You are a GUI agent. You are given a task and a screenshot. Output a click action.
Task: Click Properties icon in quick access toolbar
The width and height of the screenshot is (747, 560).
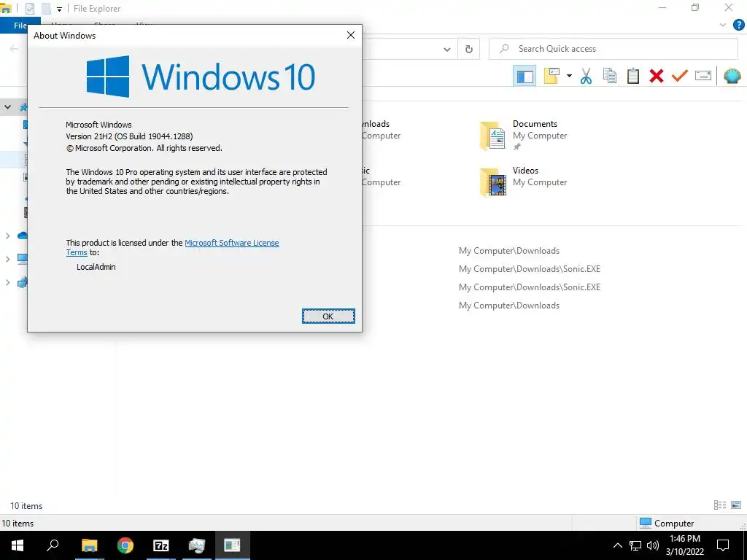pos(29,9)
